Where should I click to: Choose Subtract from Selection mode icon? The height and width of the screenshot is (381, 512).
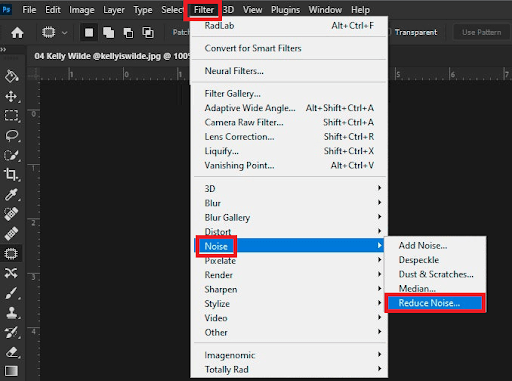128,33
